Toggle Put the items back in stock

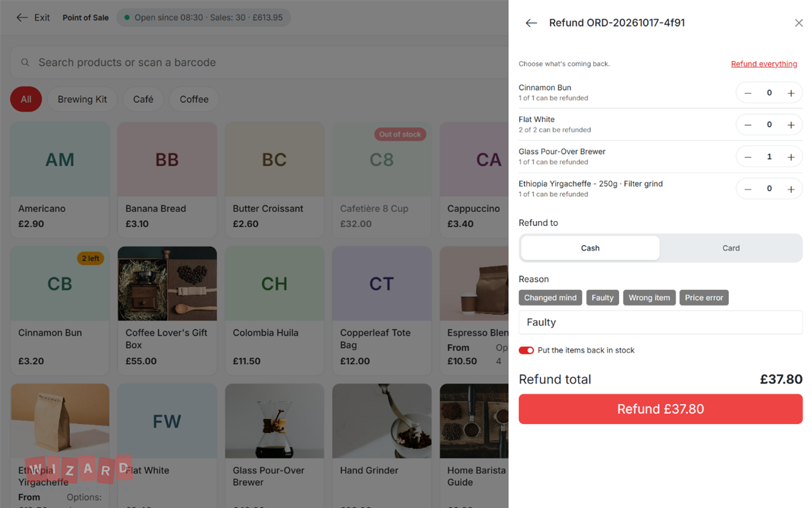tap(527, 351)
